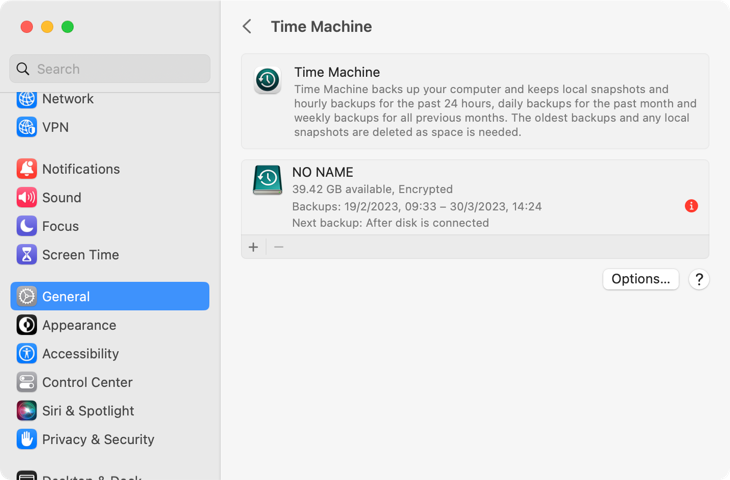Click the Time Machine clock icon in description
The image size is (730, 480).
(x=267, y=80)
